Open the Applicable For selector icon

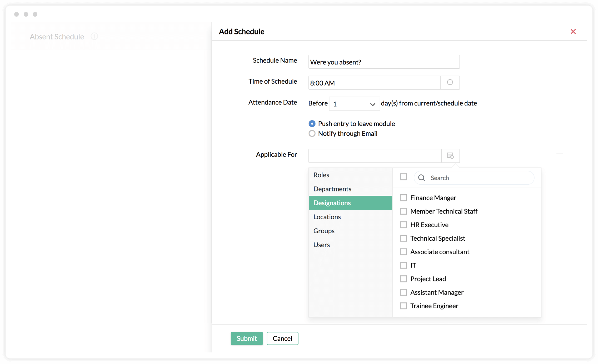450,156
